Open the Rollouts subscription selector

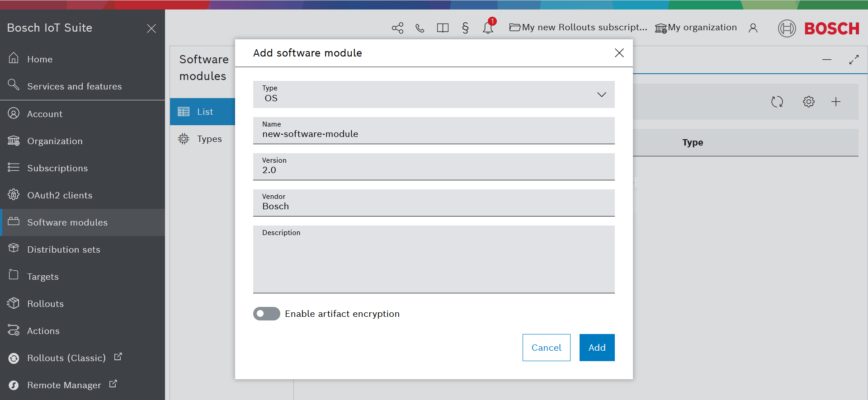coord(578,28)
